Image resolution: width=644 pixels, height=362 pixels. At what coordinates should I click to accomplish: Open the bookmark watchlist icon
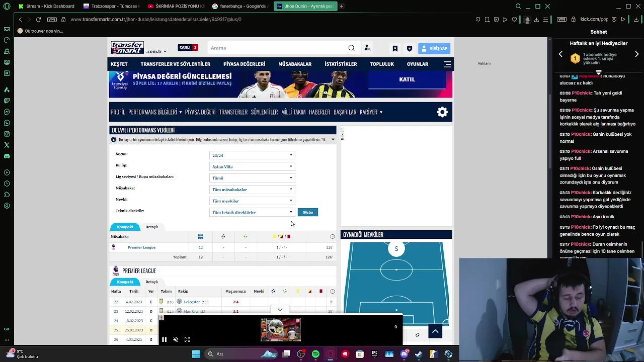point(395,48)
